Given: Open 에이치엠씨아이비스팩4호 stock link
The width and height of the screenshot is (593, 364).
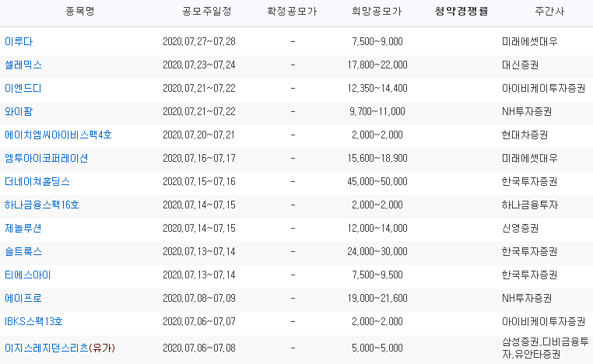Looking at the screenshot, I should 58,135.
